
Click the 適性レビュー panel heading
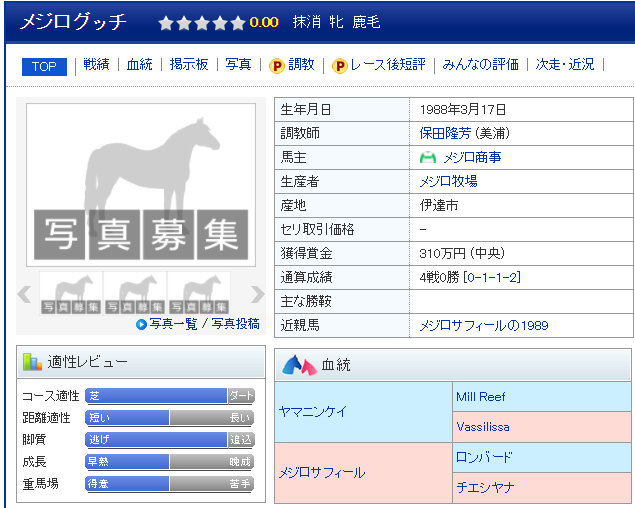click(141, 362)
